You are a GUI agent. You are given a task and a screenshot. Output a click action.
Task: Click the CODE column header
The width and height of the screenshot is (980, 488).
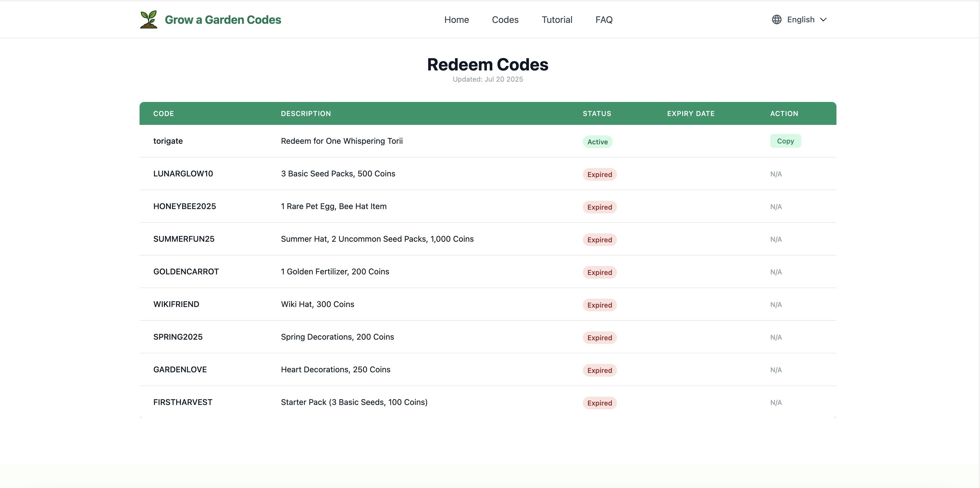[164, 113]
